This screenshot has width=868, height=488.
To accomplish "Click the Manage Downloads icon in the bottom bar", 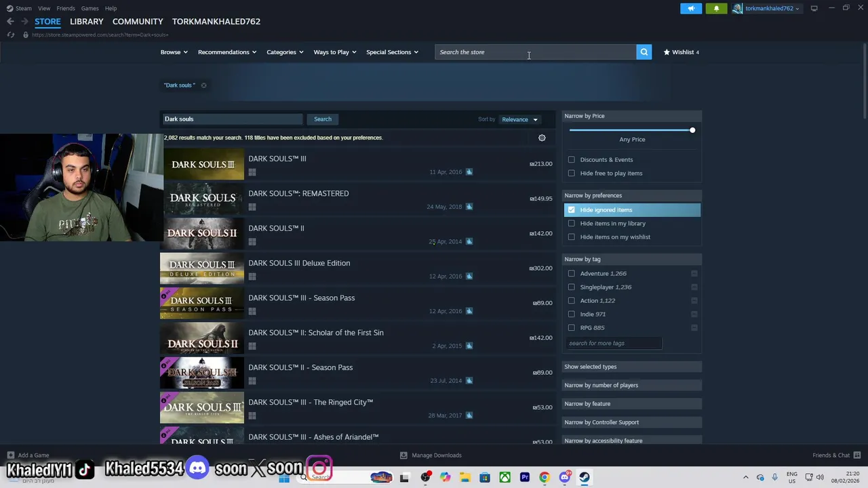I will coord(403,455).
